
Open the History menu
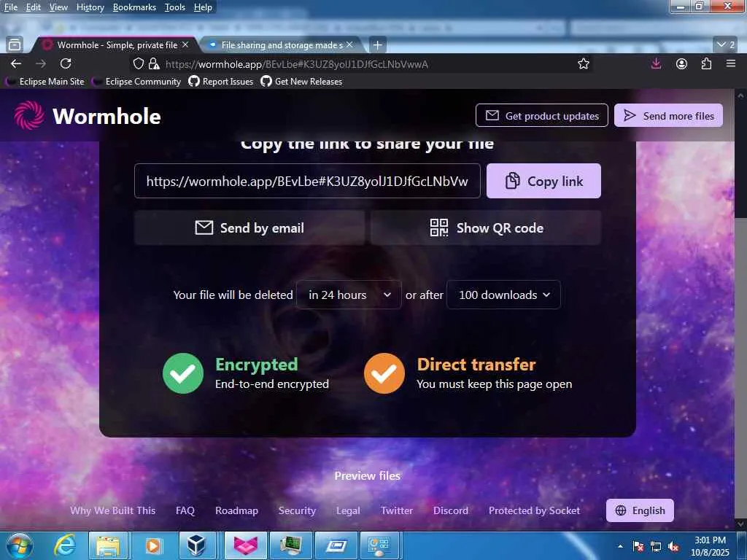coord(90,7)
